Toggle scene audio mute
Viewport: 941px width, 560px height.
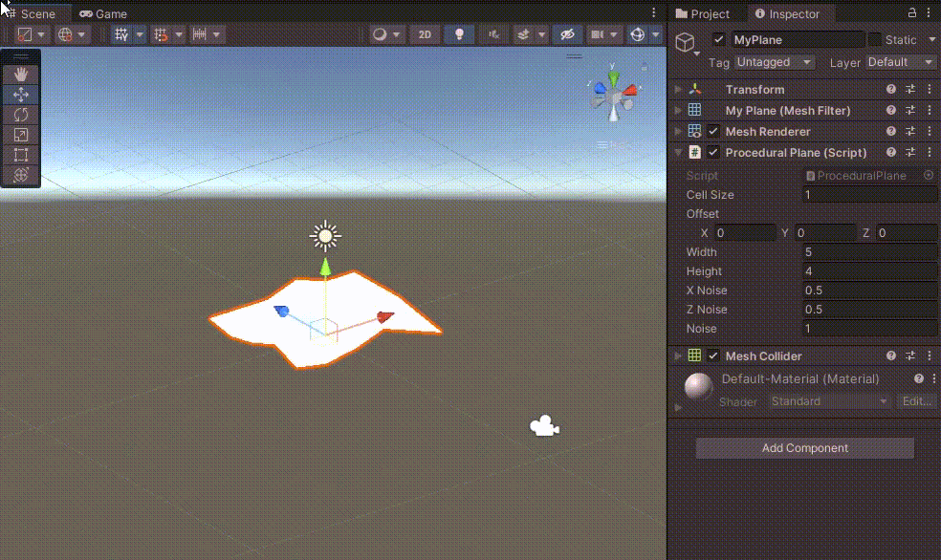click(493, 34)
